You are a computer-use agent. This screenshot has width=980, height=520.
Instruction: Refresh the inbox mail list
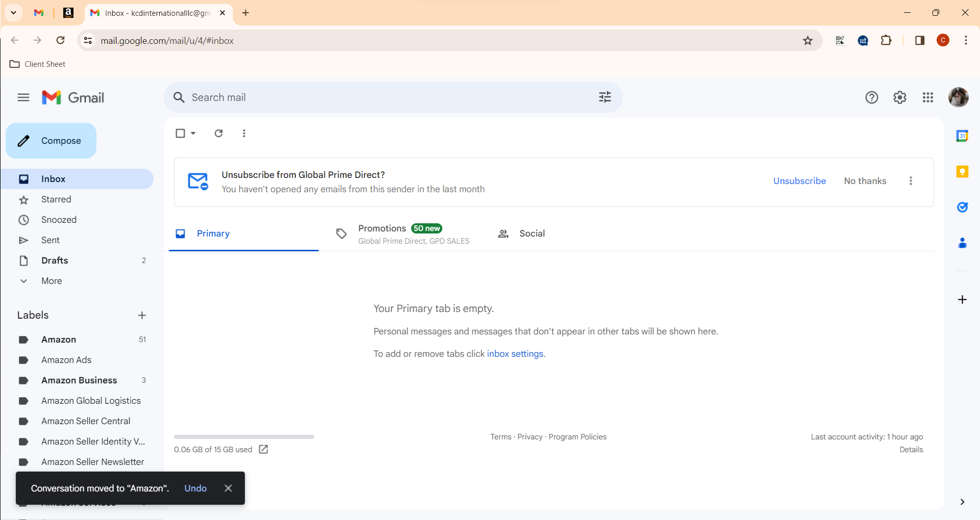coord(218,133)
